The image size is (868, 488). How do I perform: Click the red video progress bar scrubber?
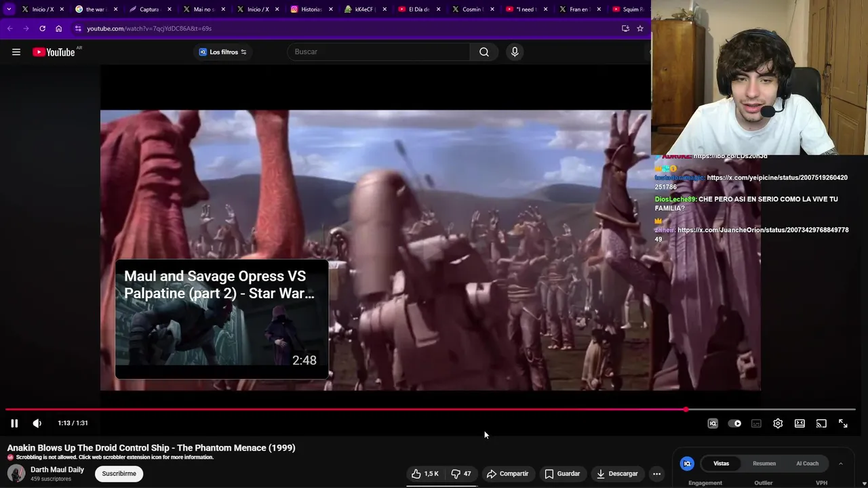[x=686, y=409]
